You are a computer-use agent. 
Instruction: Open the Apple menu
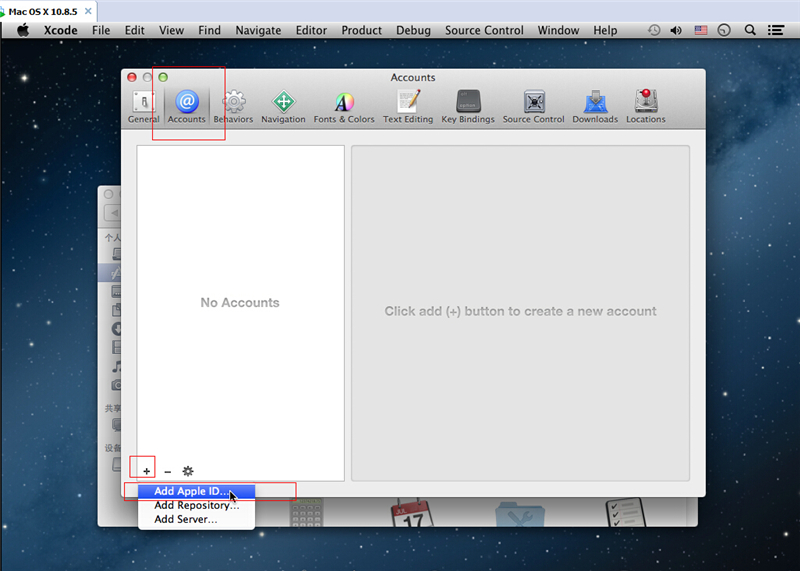click(x=22, y=30)
